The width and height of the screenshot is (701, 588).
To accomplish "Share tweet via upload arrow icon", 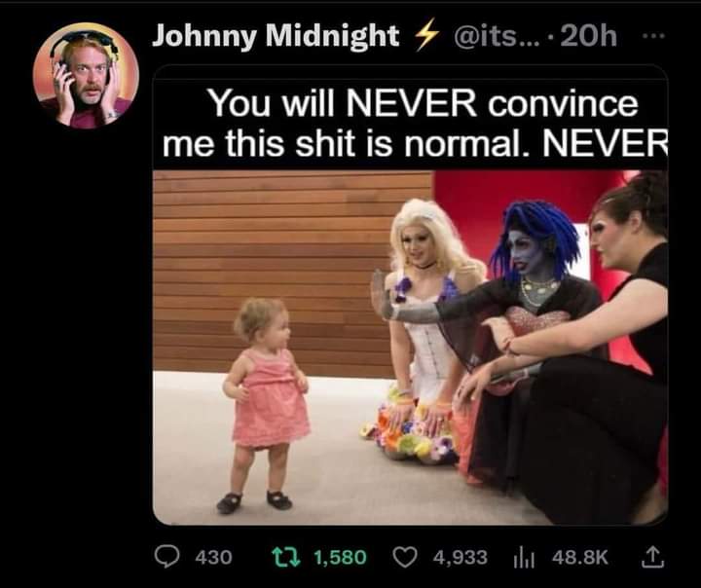I will tap(651, 557).
